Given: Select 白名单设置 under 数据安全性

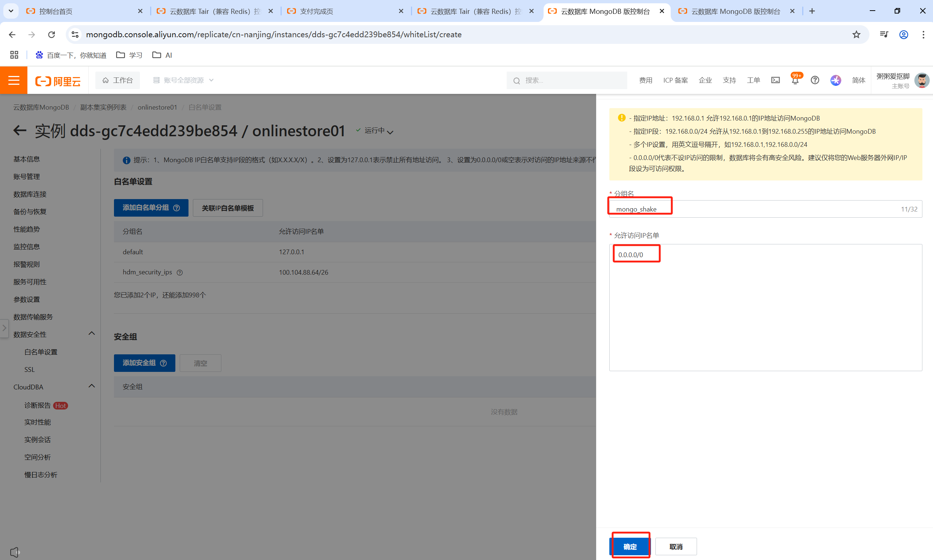Looking at the screenshot, I should [41, 352].
